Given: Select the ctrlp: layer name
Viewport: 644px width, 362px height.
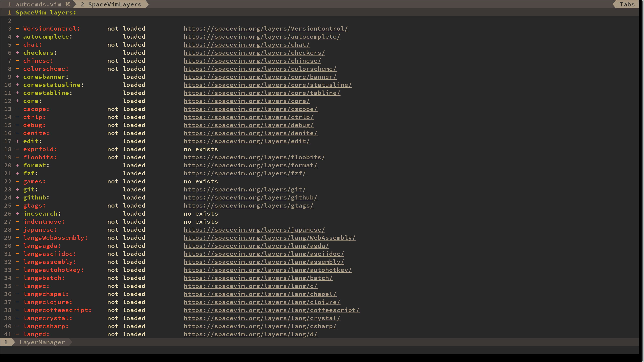Looking at the screenshot, I should click(x=34, y=117).
